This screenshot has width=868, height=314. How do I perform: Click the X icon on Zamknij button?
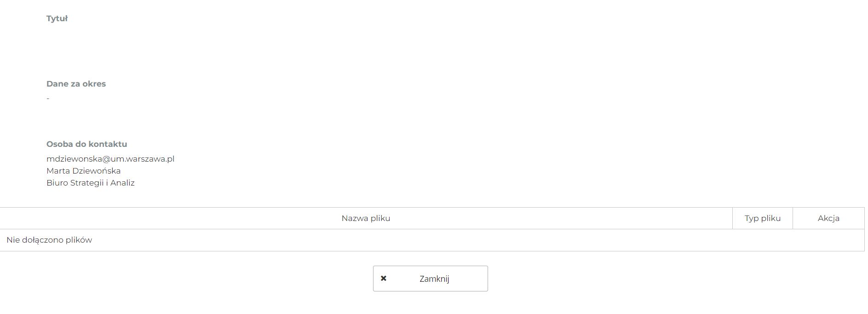(384, 279)
